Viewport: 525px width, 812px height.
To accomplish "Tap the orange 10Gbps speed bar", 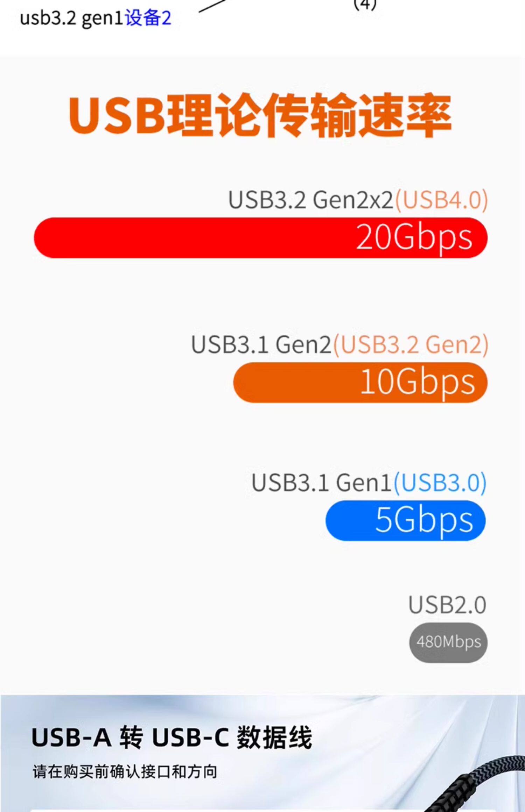I will pos(360,382).
